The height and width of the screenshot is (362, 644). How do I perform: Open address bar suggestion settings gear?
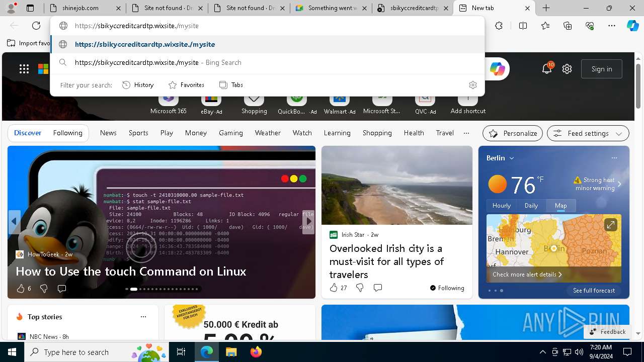pos(472,85)
